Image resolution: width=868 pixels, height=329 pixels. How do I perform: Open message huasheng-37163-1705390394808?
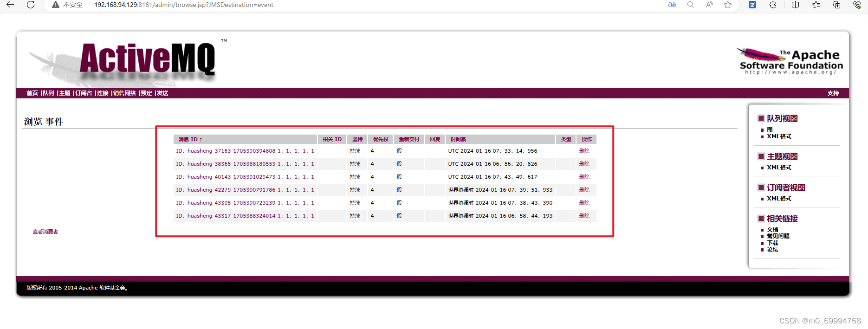(x=245, y=151)
